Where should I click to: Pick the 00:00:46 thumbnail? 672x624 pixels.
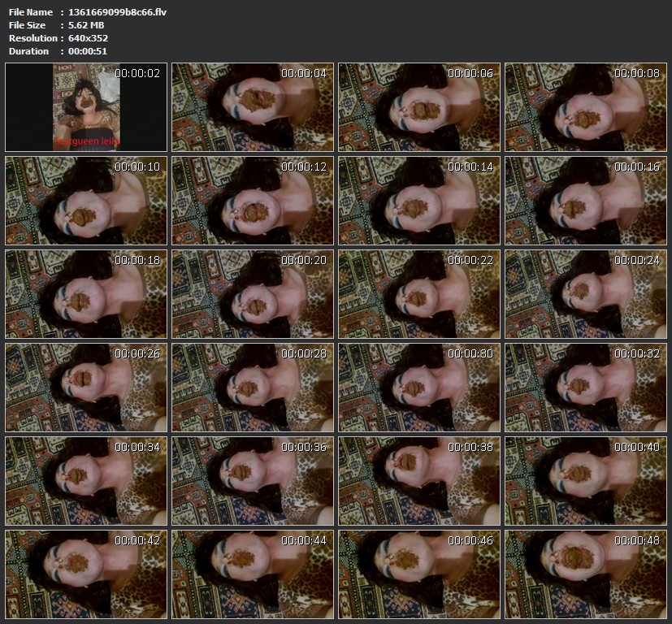coord(418,574)
